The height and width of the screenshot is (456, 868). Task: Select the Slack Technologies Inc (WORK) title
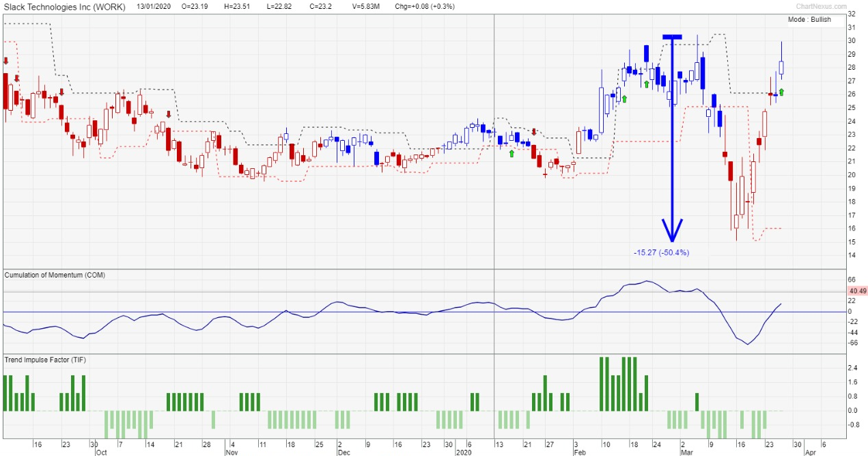point(65,6)
